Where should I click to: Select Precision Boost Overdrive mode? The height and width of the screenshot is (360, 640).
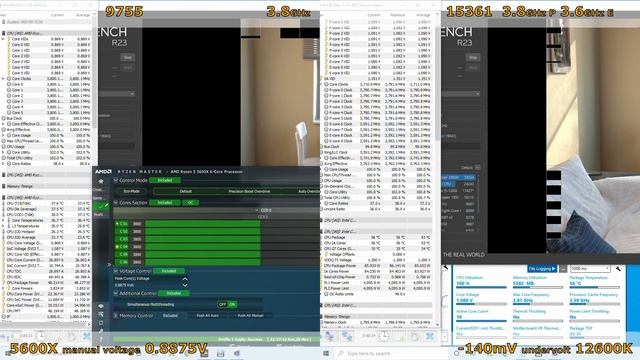click(249, 191)
